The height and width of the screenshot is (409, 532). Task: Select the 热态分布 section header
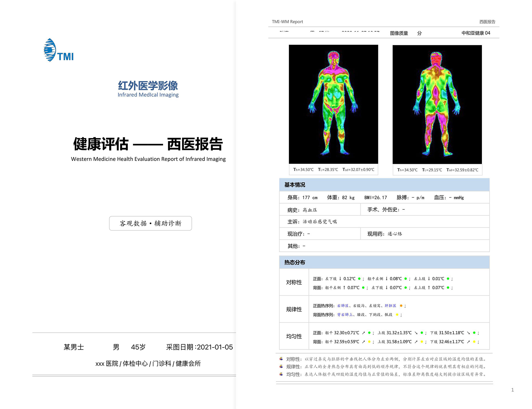pos(384,262)
